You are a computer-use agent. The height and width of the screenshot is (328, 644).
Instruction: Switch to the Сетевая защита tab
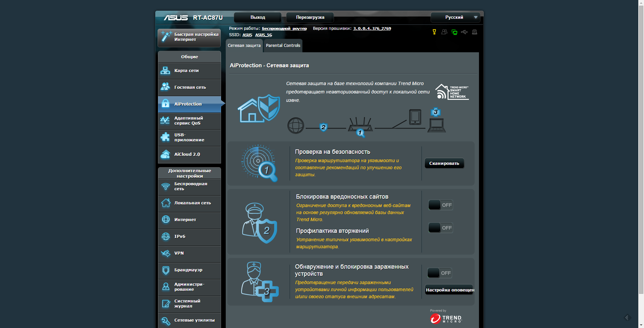pyautogui.click(x=244, y=46)
